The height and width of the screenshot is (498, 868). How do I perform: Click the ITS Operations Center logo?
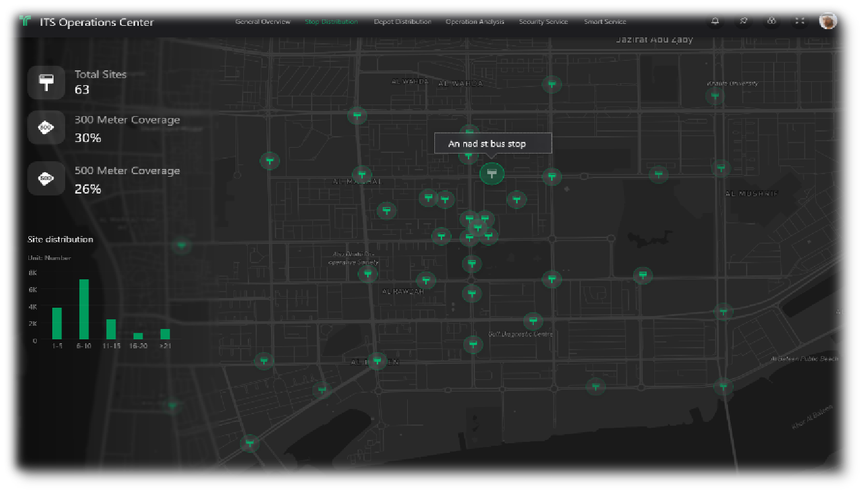(x=25, y=22)
